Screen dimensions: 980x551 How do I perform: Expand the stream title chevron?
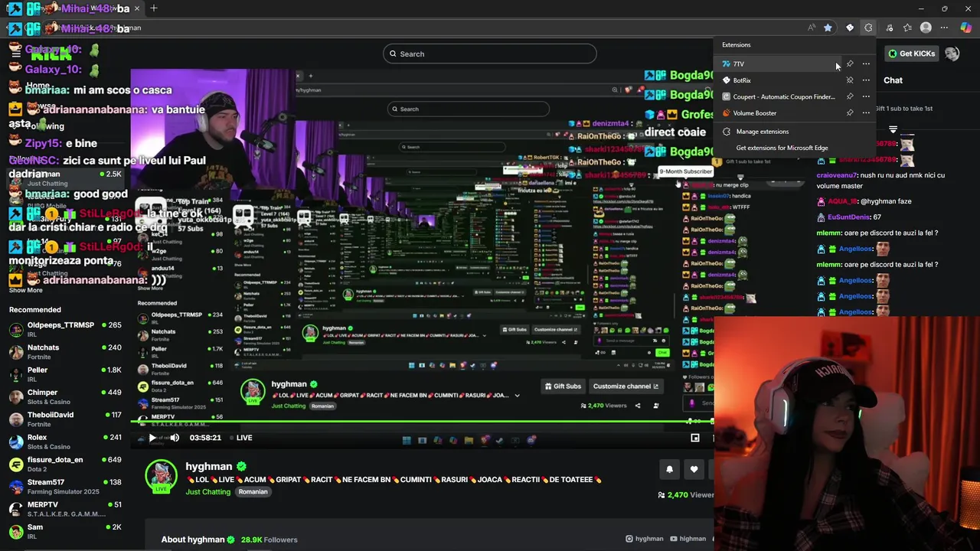[x=517, y=396]
